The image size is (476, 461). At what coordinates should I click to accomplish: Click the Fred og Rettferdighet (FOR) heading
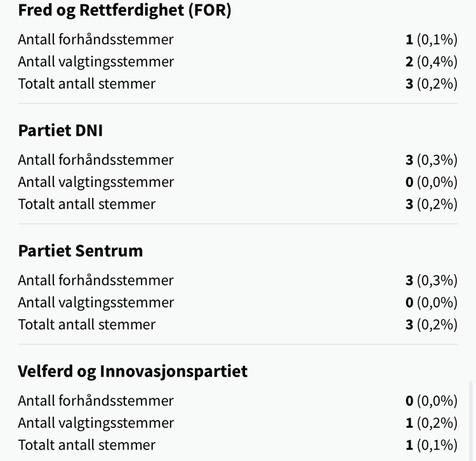click(x=124, y=10)
